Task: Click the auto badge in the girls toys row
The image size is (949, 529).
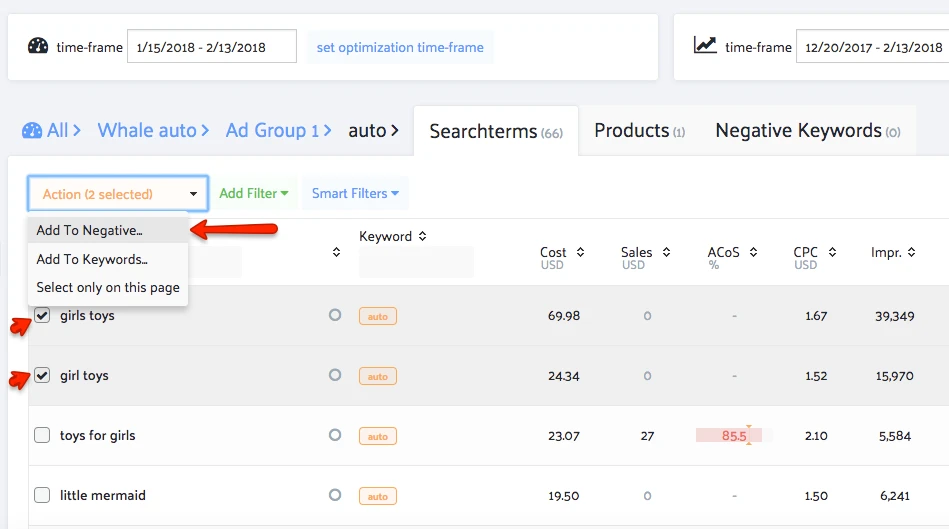Action: [378, 317]
